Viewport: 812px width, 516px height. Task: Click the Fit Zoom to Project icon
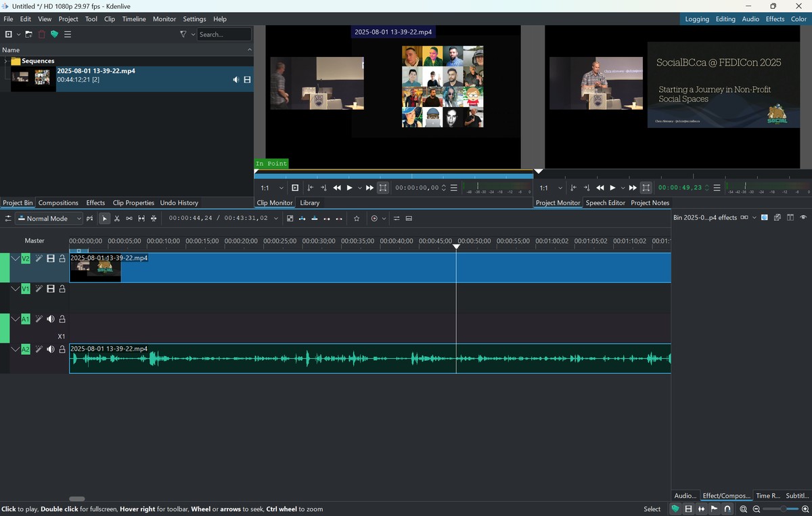click(744, 509)
